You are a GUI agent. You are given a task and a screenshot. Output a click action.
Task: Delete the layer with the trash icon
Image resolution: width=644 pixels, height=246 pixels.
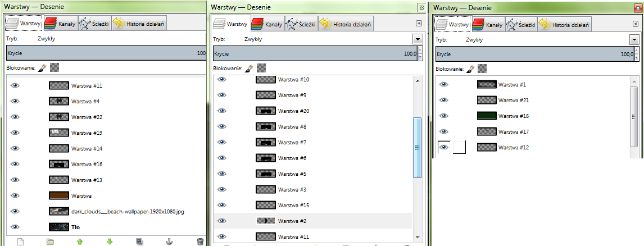click(200, 242)
